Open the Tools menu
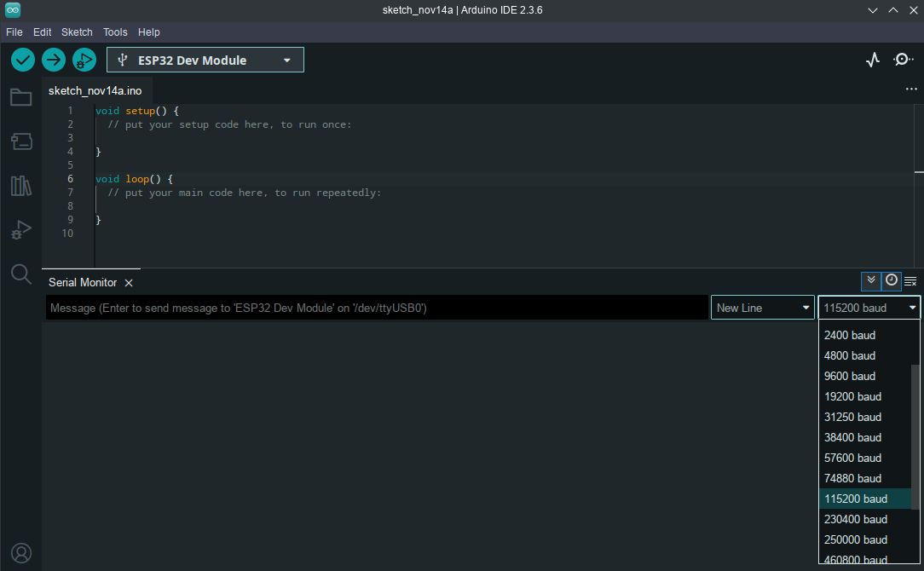The width and height of the screenshot is (924, 571). (x=115, y=32)
